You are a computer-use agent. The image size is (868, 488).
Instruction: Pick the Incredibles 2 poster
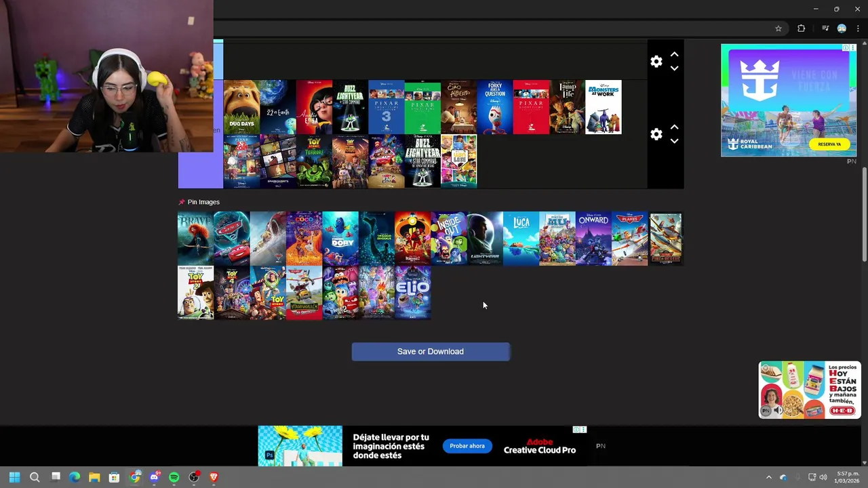click(x=413, y=239)
